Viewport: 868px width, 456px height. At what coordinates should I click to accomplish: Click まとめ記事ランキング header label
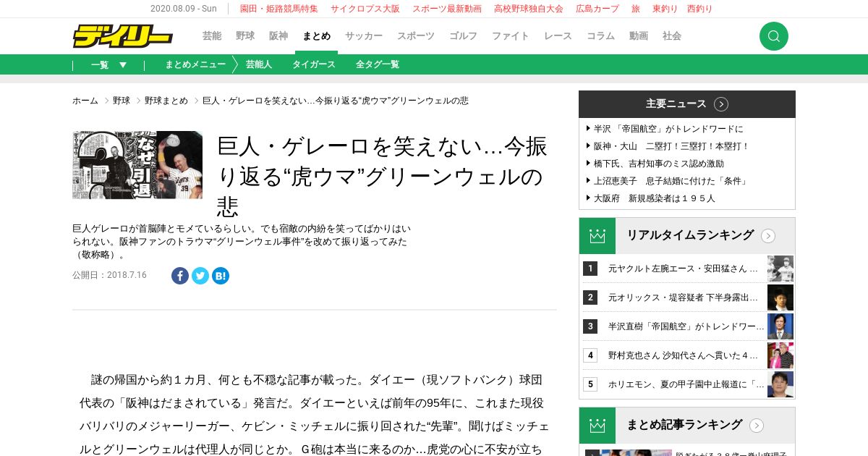point(684,425)
